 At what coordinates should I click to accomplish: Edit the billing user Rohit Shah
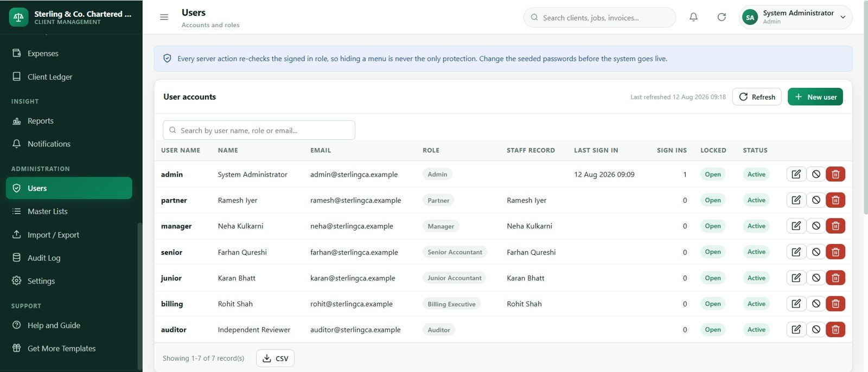tap(796, 304)
